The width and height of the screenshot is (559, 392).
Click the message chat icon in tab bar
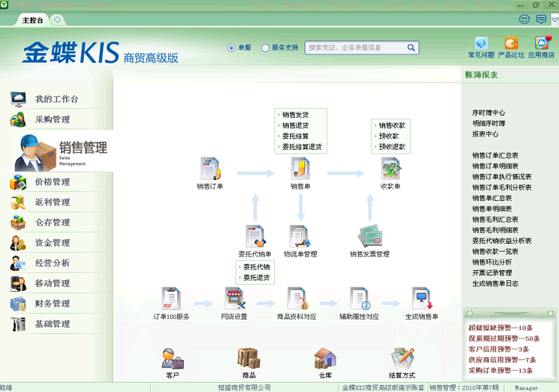click(x=541, y=19)
